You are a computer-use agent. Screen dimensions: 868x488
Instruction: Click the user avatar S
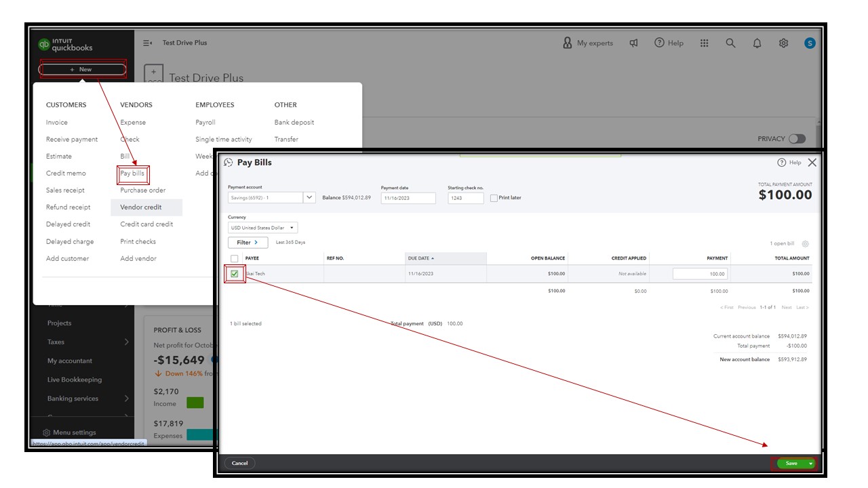tap(810, 43)
